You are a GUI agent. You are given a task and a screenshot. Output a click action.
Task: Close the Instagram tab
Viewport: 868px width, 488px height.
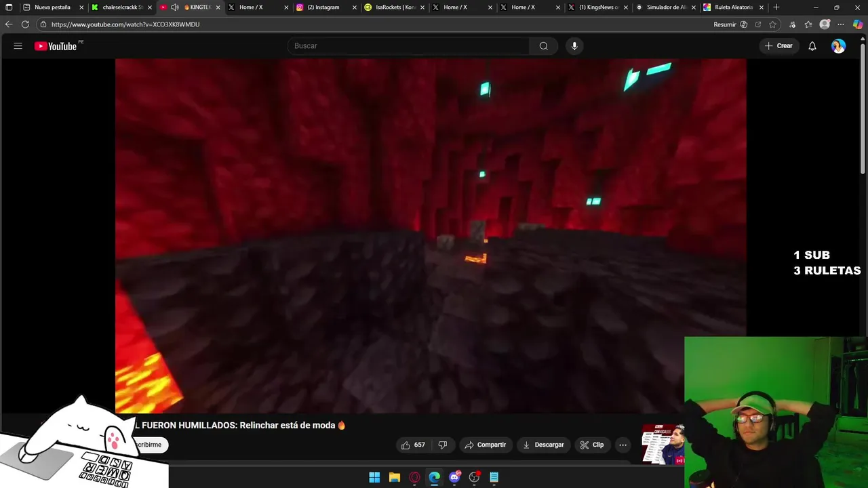tap(354, 7)
